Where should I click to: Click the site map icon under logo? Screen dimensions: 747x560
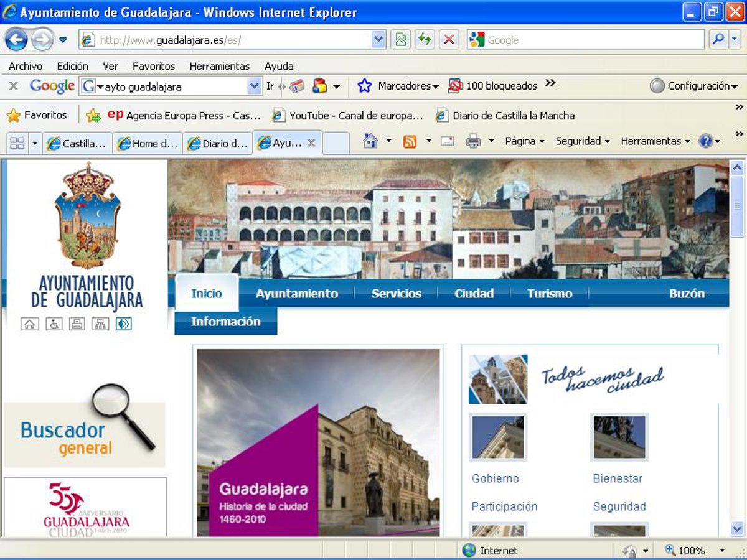click(100, 324)
